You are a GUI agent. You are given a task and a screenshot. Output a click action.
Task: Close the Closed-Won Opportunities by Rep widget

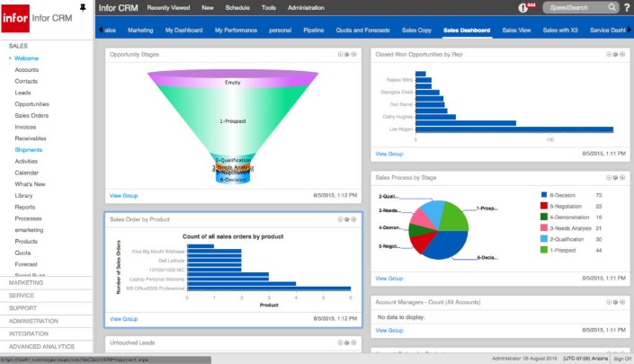coord(621,54)
